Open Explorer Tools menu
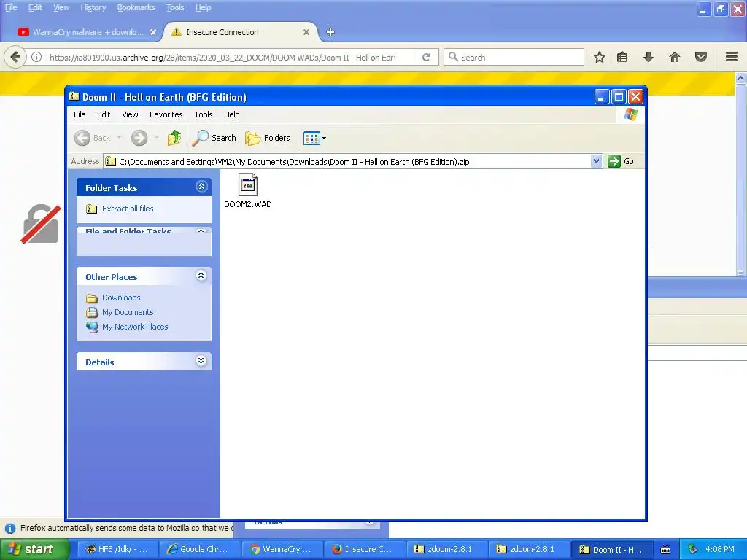This screenshot has height=560, width=747. point(204,114)
